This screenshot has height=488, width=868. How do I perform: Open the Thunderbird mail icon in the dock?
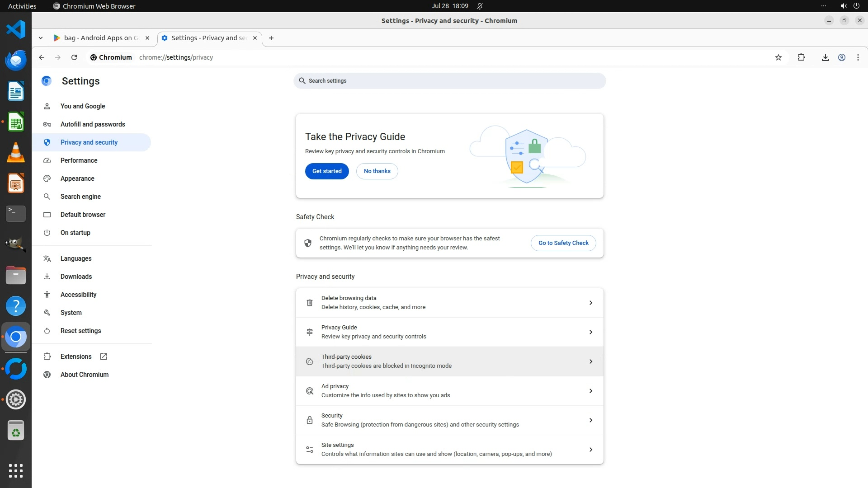coord(16,61)
